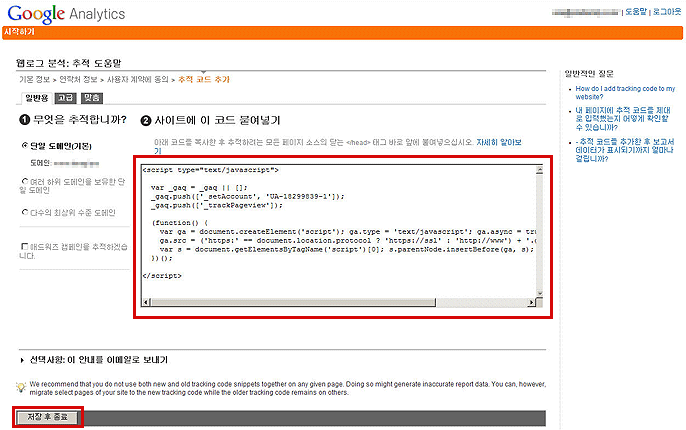Click inside the tracking code text area
686x430 pixels.
pos(338,231)
